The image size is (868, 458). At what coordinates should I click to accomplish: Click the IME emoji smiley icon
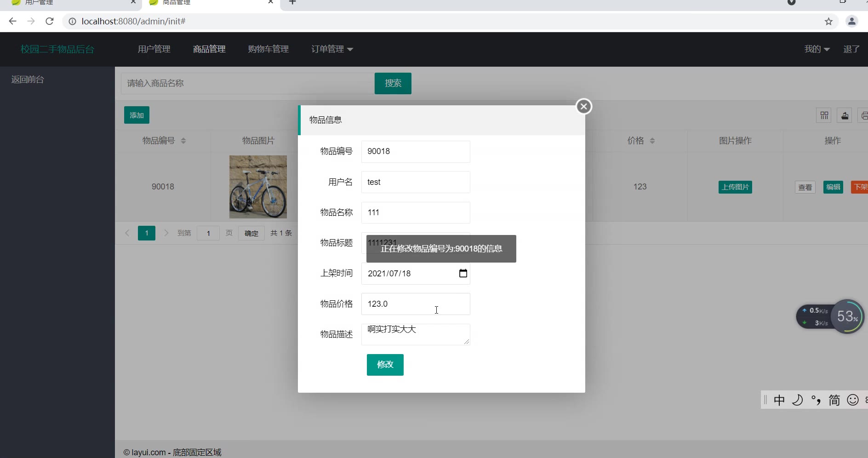(852, 400)
